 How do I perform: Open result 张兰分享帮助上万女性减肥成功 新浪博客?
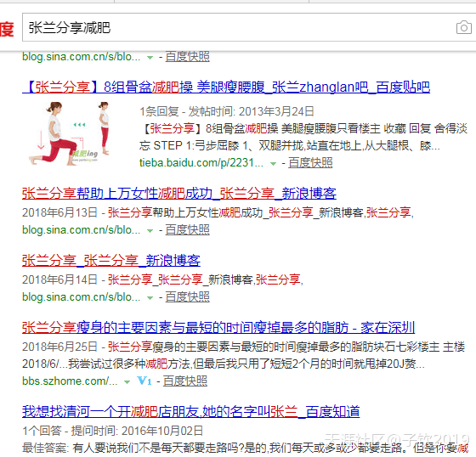[179, 194]
